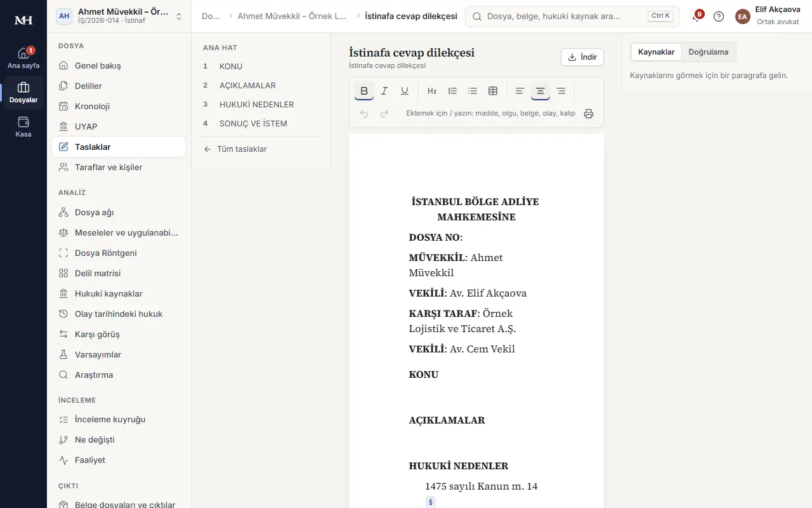This screenshot has width=812, height=508.
Task: Open the help question mark icon
Action: [x=719, y=17]
